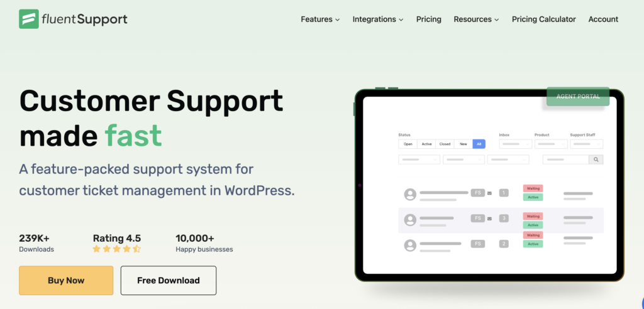Screen dimensions: 644x309
Task: Click the second ticket's user avatar icon
Action: point(410,220)
